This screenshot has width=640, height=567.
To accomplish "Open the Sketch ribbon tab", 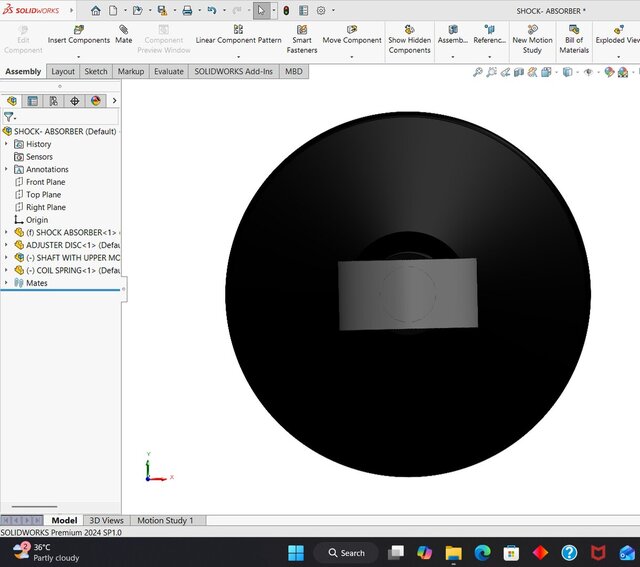I will pos(96,71).
